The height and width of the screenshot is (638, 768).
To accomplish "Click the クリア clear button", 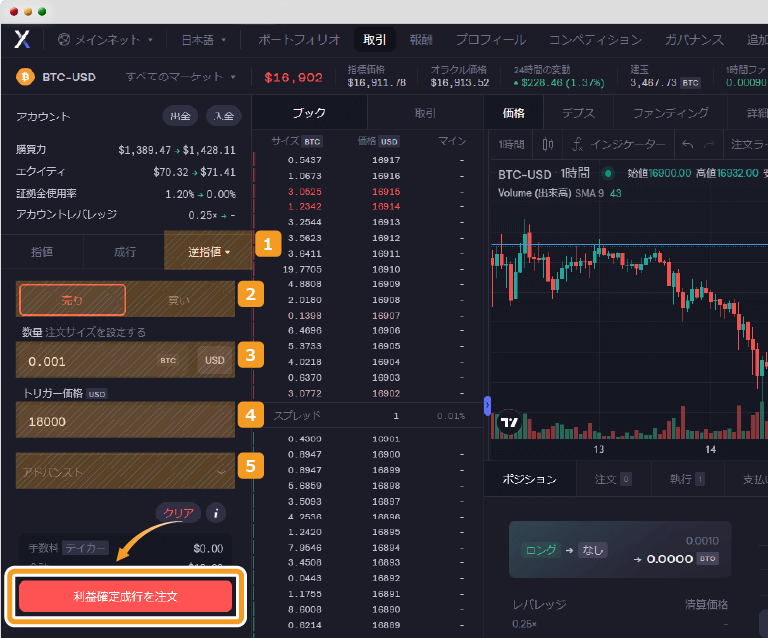I will coord(178,513).
